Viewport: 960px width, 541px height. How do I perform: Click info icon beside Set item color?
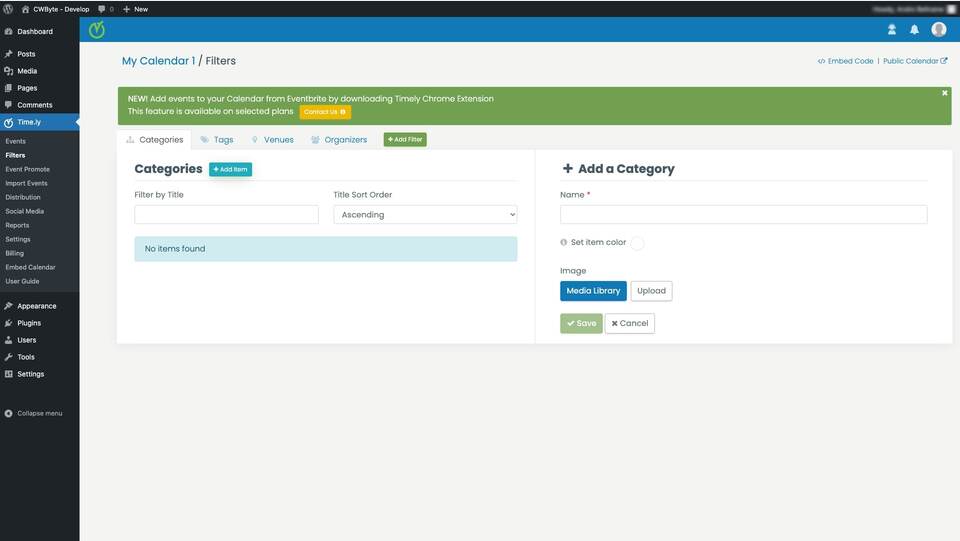[563, 242]
